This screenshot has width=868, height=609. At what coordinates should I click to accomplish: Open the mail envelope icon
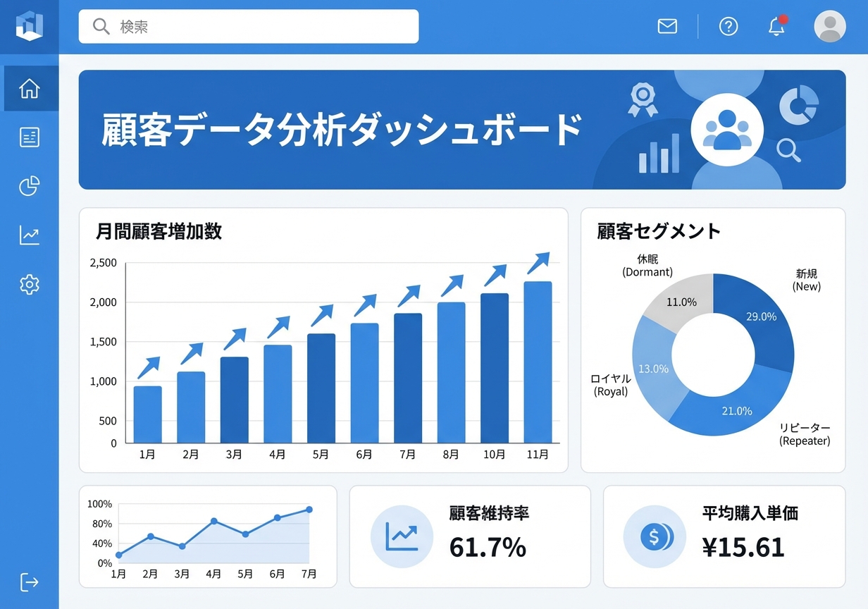point(666,26)
